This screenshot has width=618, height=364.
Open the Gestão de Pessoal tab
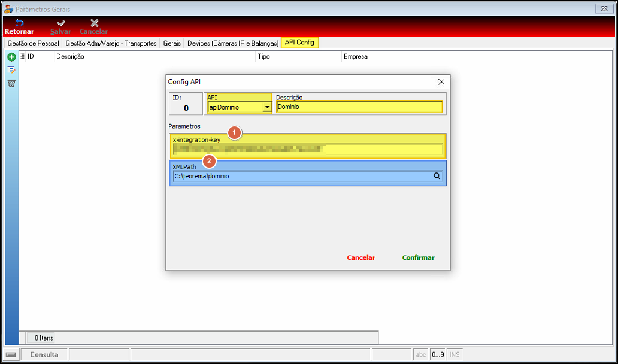coord(33,43)
